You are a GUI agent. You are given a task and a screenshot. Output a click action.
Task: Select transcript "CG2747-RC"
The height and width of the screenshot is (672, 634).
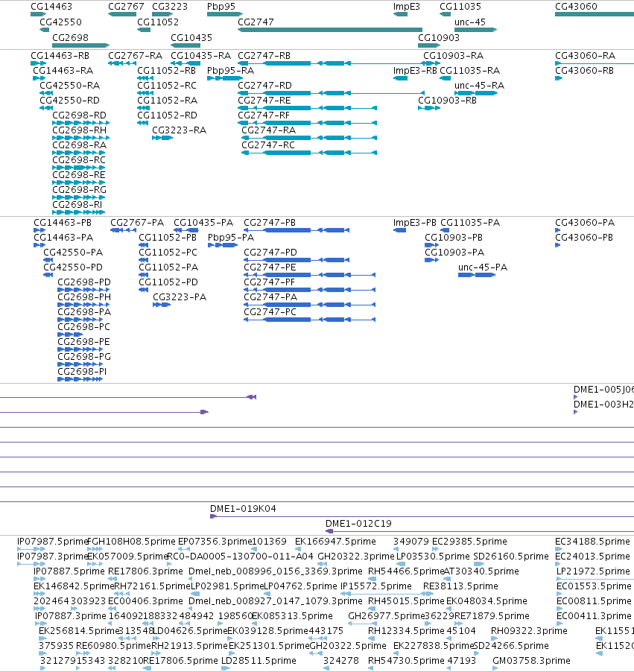pos(268,145)
